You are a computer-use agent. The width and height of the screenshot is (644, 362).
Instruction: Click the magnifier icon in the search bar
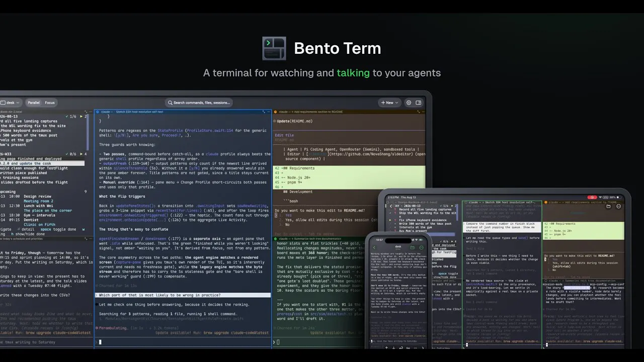(170, 103)
